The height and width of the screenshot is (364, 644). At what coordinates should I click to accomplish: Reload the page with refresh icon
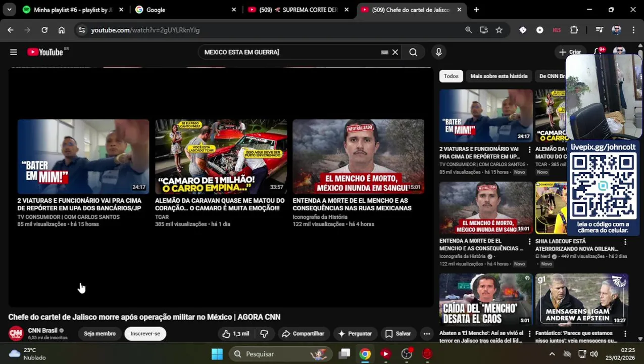click(44, 30)
